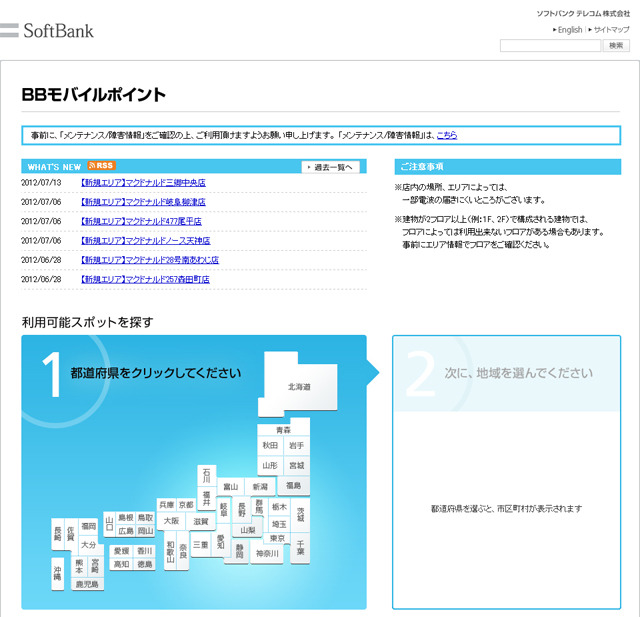This screenshot has height=617, width=640.
Task: Select 岩手 prefecture on map
Action: pyautogui.click(x=297, y=445)
